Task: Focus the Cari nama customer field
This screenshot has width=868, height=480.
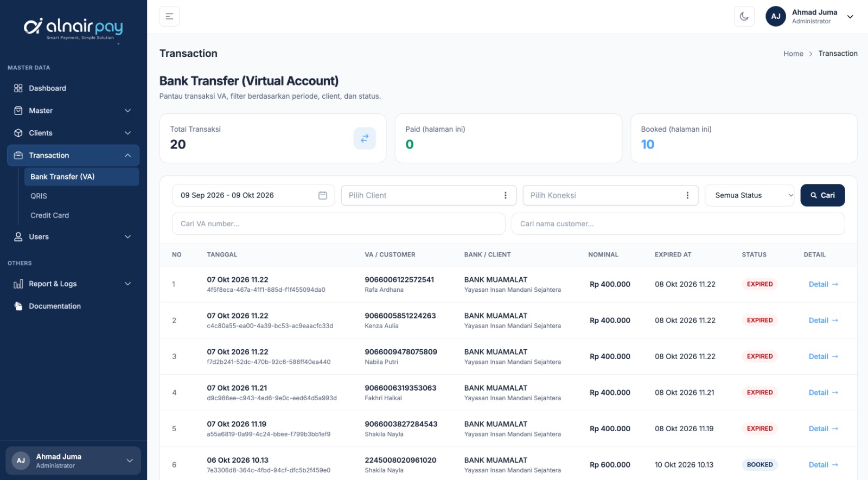Action: click(678, 224)
